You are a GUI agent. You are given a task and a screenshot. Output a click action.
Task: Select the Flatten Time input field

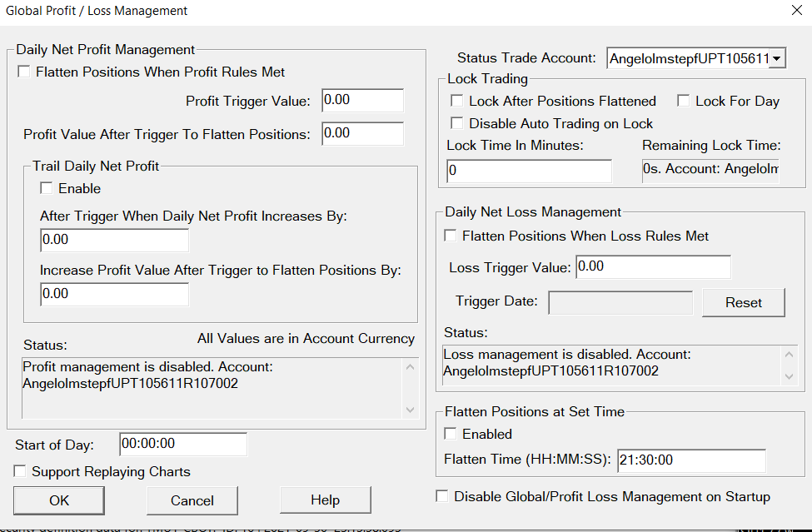(690, 460)
